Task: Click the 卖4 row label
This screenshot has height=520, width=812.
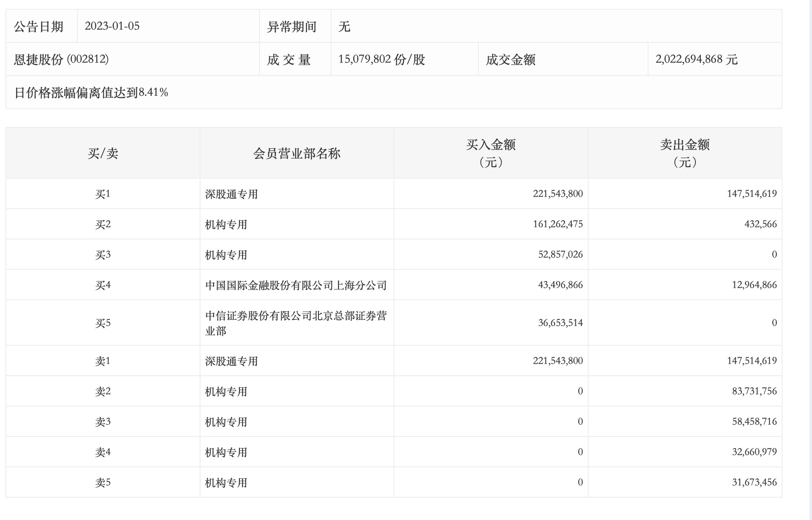Action: (x=103, y=452)
